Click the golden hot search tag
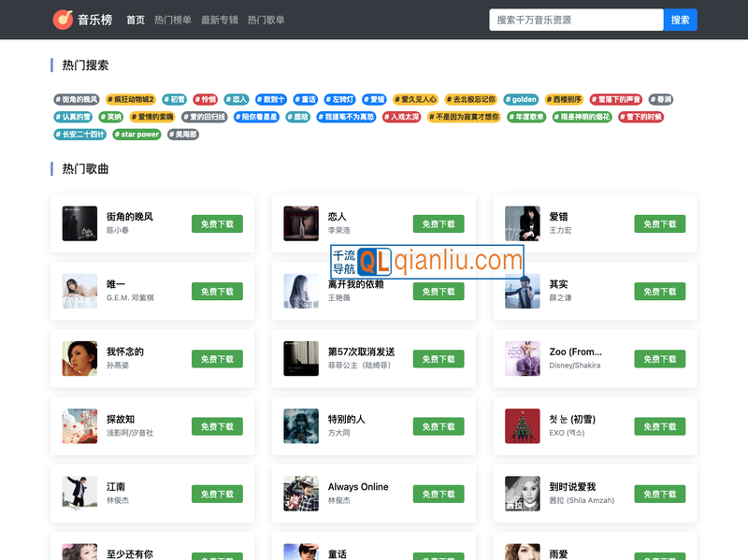 tap(522, 99)
